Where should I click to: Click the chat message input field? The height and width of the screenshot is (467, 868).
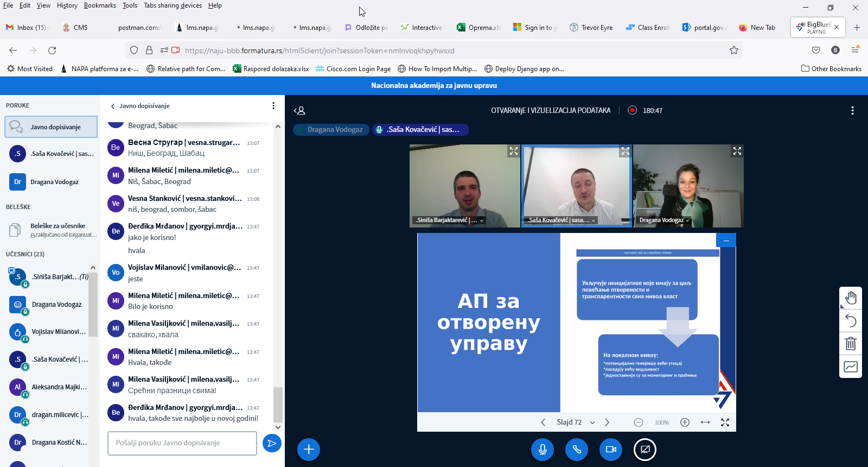182,443
